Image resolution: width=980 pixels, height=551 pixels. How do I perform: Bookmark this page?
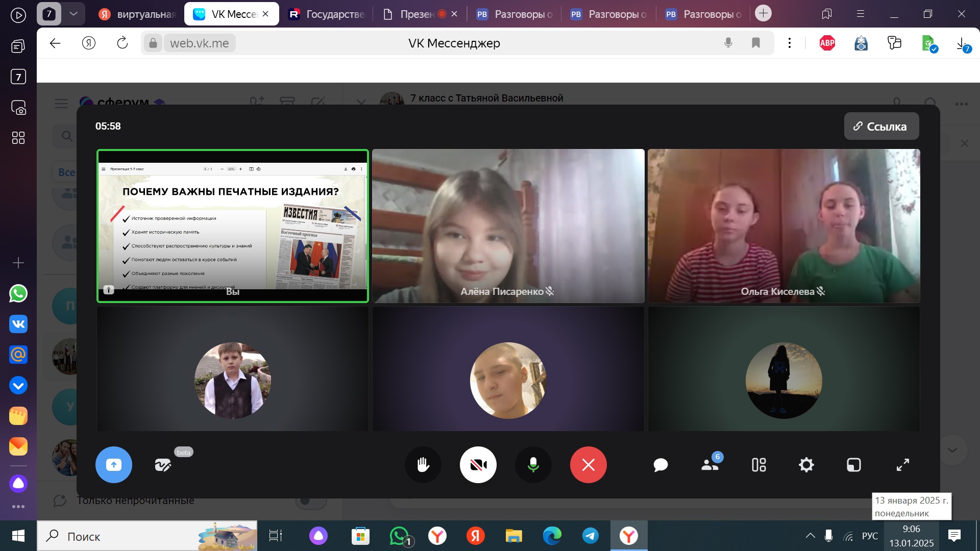click(756, 43)
